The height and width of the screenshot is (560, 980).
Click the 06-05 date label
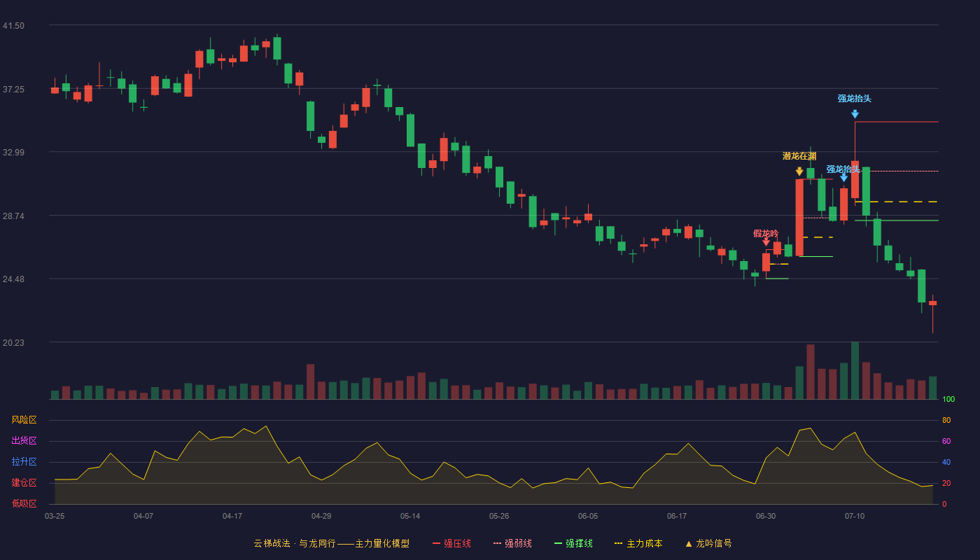[x=588, y=516]
